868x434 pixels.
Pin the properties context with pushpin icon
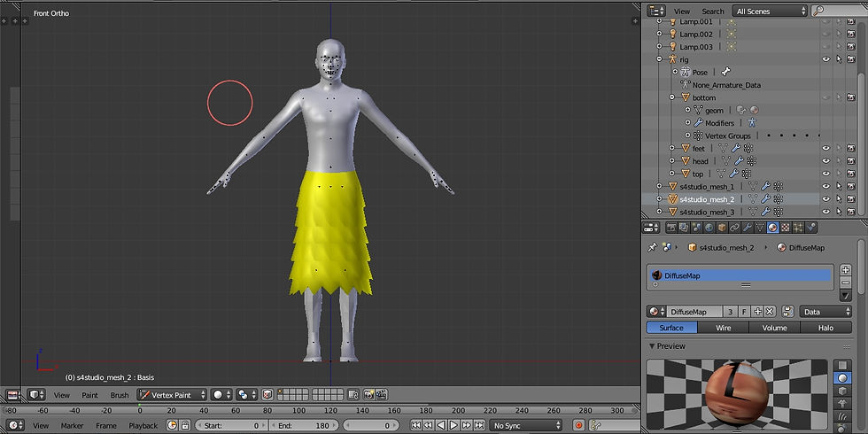tap(653, 247)
